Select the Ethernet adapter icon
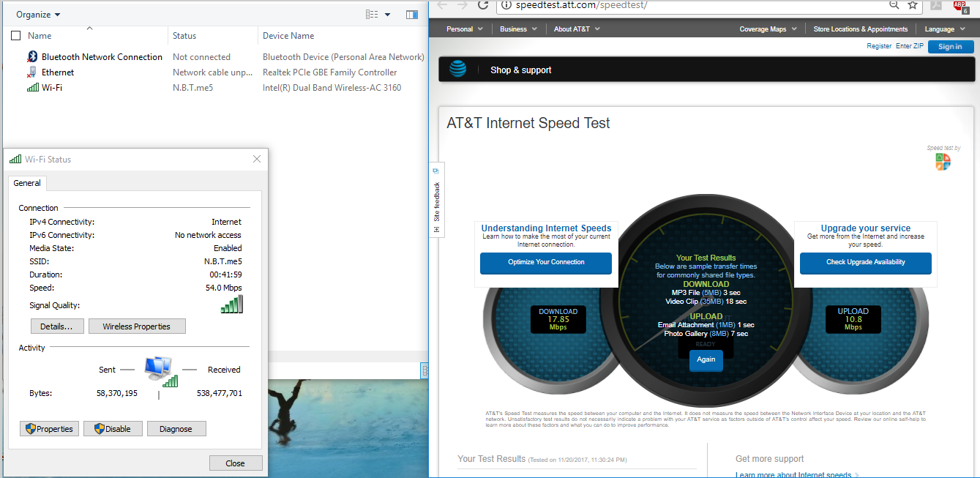This screenshot has width=980, height=478. point(32,72)
